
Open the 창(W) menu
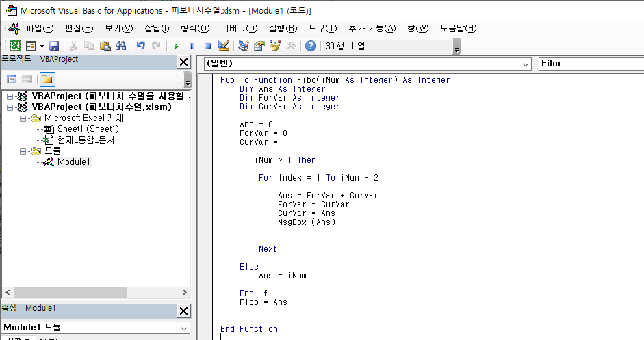417,28
